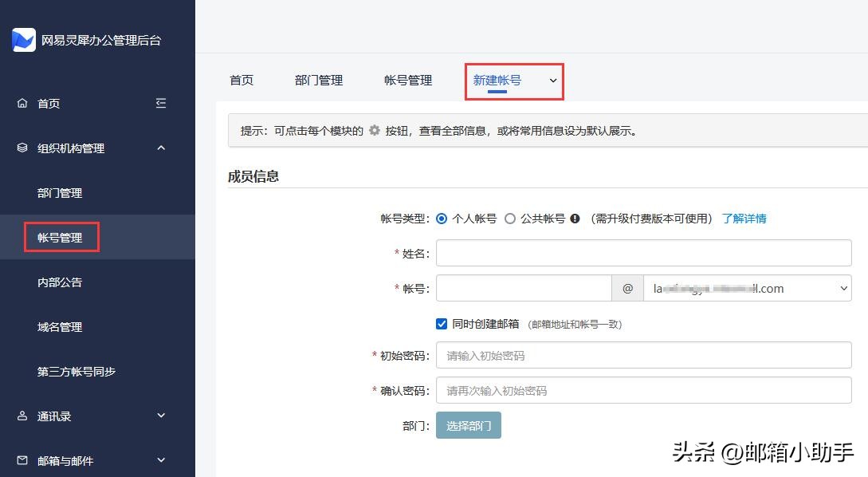Uncheck the 同时创建邮箱 checkbox
This screenshot has height=477, width=868.
click(x=441, y=323)
